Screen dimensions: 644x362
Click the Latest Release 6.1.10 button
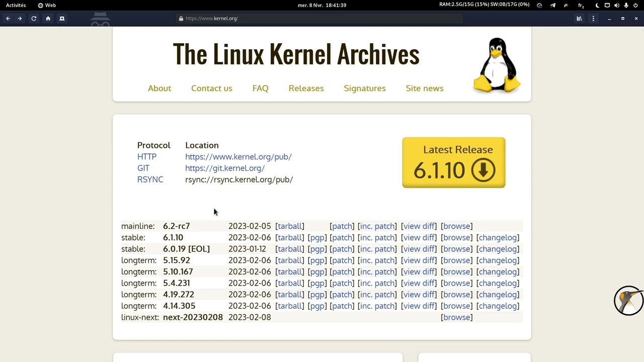pos(454,162)
